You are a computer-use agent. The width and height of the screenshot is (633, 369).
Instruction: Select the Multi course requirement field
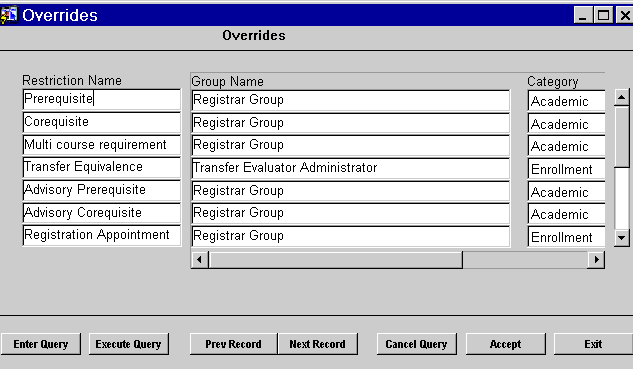(102, 145)
